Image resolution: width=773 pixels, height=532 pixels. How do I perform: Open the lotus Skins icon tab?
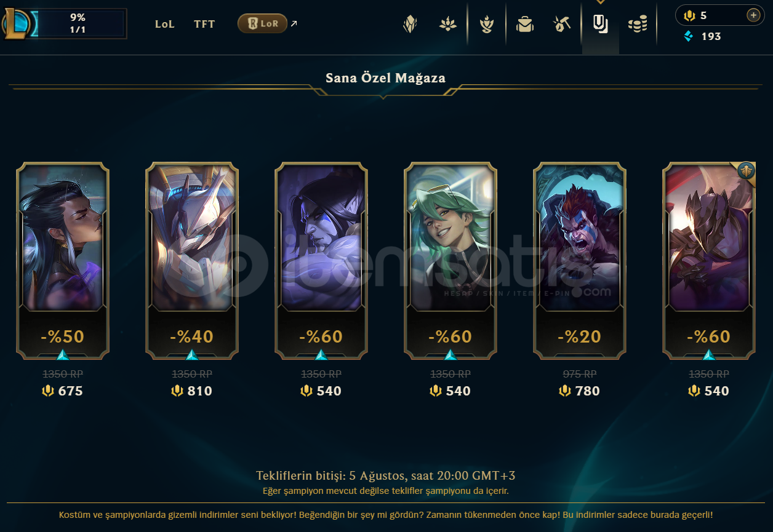point(447,25)
